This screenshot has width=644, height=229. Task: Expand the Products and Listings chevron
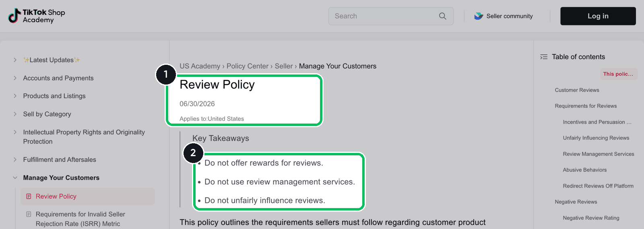pyautogui.click(x=15, y=96)
